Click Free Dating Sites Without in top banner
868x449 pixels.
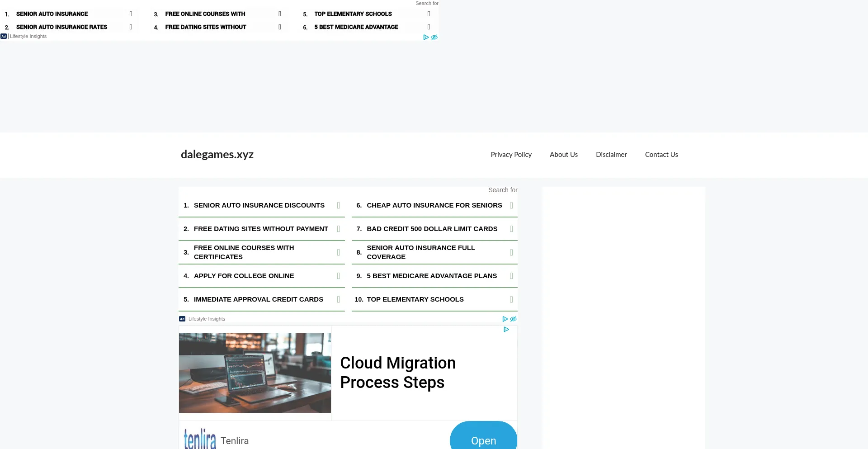pyautogui.click(x=206, y=27)
